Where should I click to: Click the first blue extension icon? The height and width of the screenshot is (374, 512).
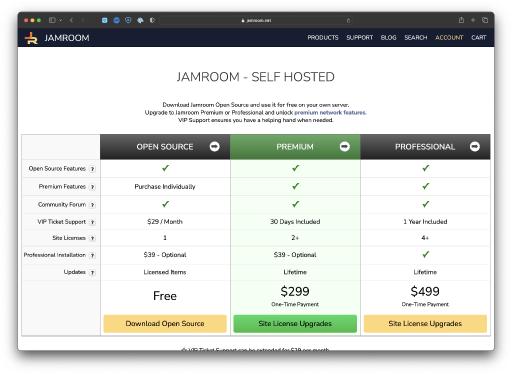(x=105, y=20)
